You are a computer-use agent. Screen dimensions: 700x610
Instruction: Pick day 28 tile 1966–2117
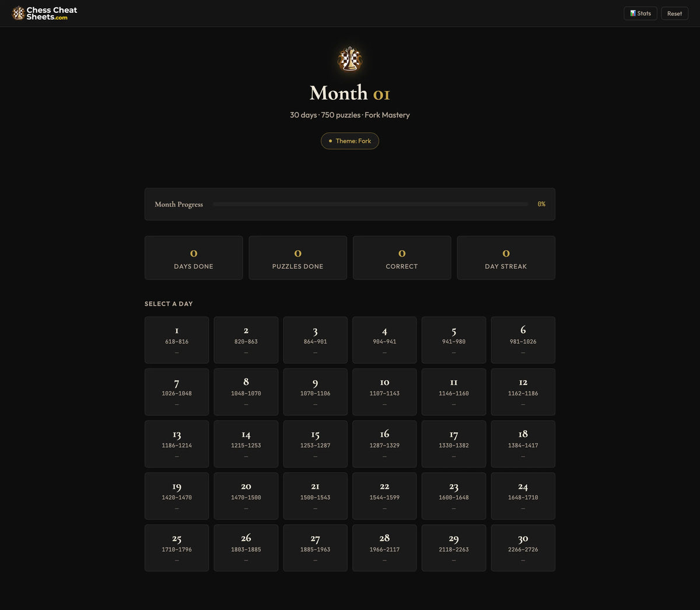[x=384, y=548]
